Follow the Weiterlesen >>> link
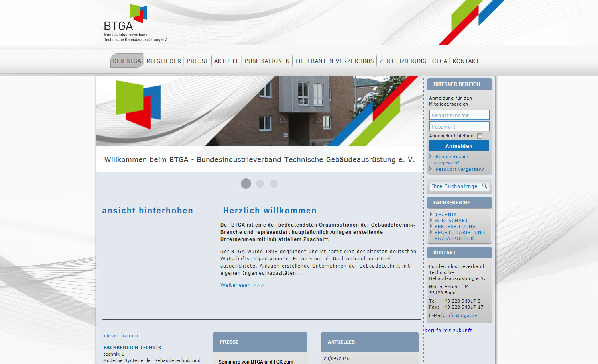 pyautogui.click(x=242, y=285)
